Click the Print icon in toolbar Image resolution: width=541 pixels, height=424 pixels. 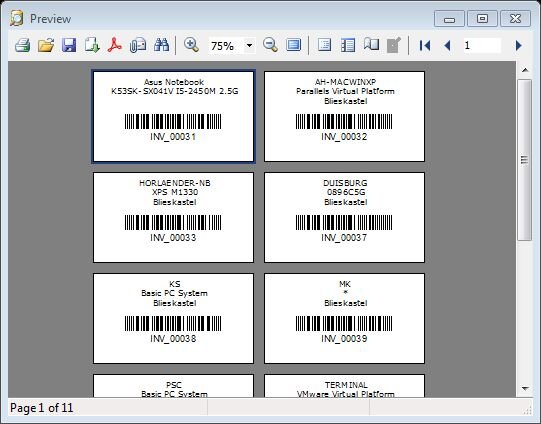[x=23, y=45]
